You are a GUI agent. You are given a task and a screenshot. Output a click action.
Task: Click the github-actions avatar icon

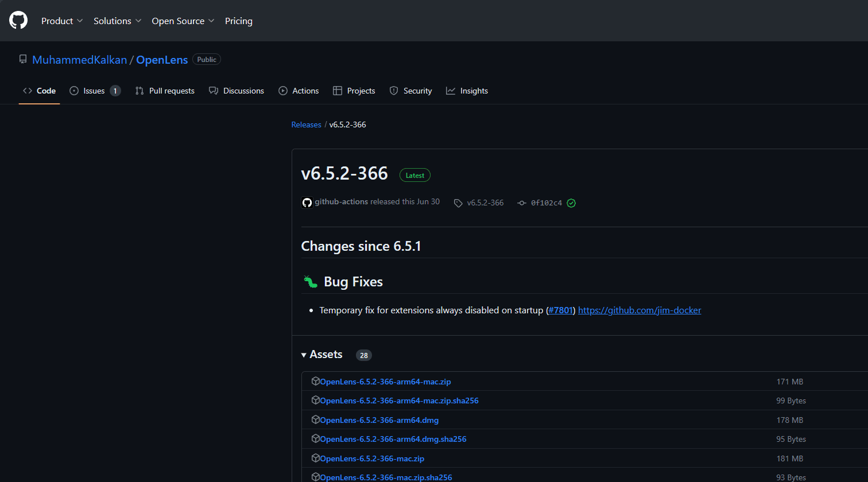307,203
